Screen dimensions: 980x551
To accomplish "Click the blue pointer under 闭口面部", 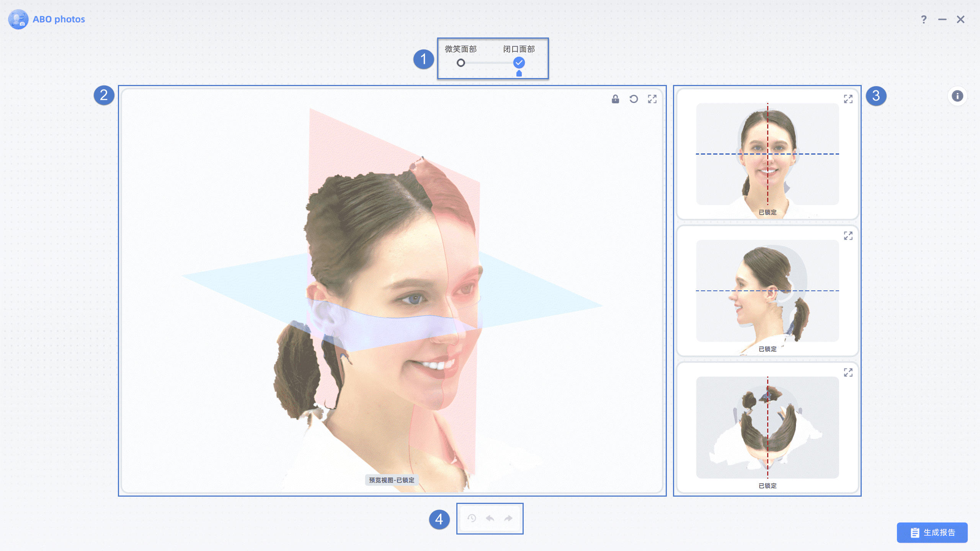I will pyautogui.click(x=519, y=73).
